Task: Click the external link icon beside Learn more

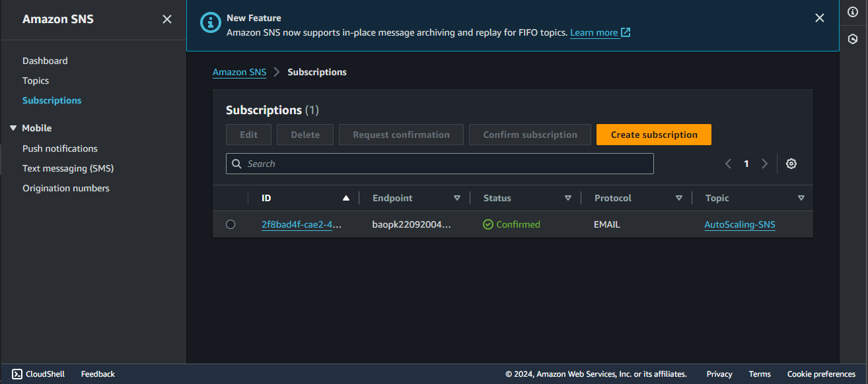Action: click(626, 32)
